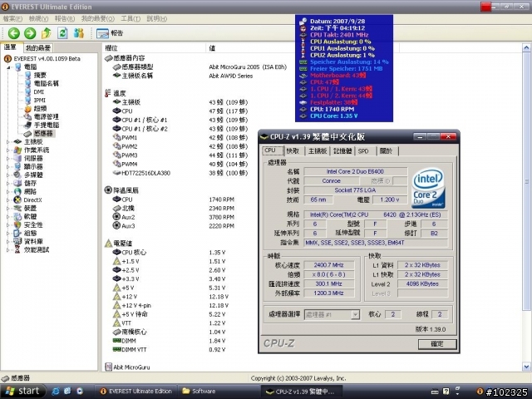This screenshot has height=399, width=532.
Task: Click the network globe icon in tree
Action: click(x=17, y=191)
